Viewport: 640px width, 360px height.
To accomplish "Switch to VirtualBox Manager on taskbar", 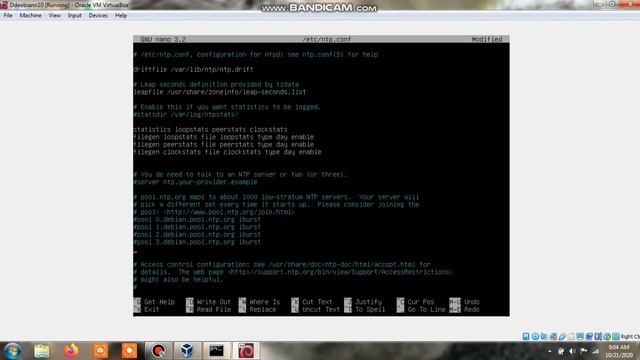I will click(x=187, y=351).
